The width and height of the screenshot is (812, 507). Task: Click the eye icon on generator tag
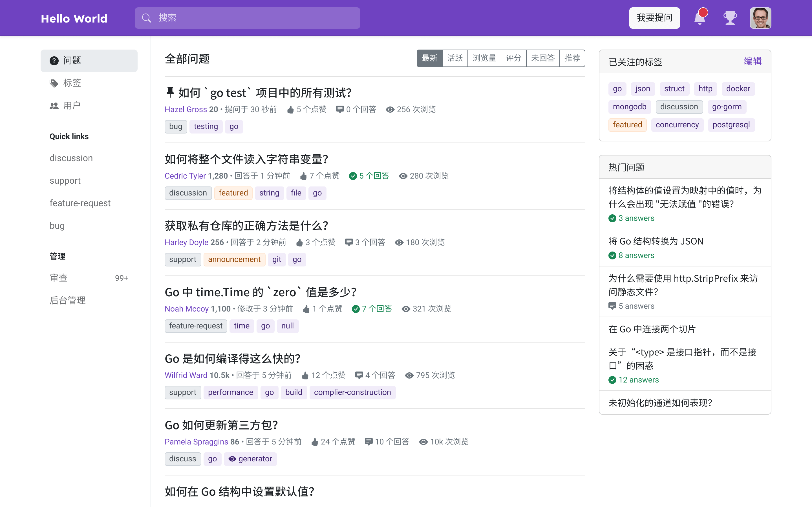tap(232, 459)
